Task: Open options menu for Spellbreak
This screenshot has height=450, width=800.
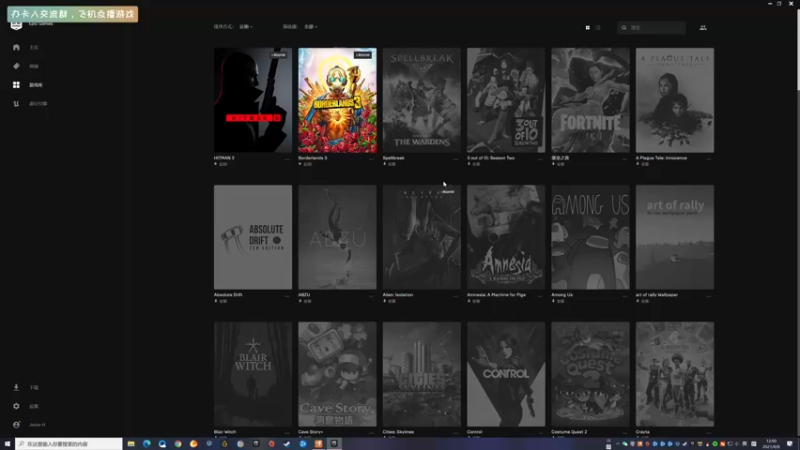Action: 456,159
